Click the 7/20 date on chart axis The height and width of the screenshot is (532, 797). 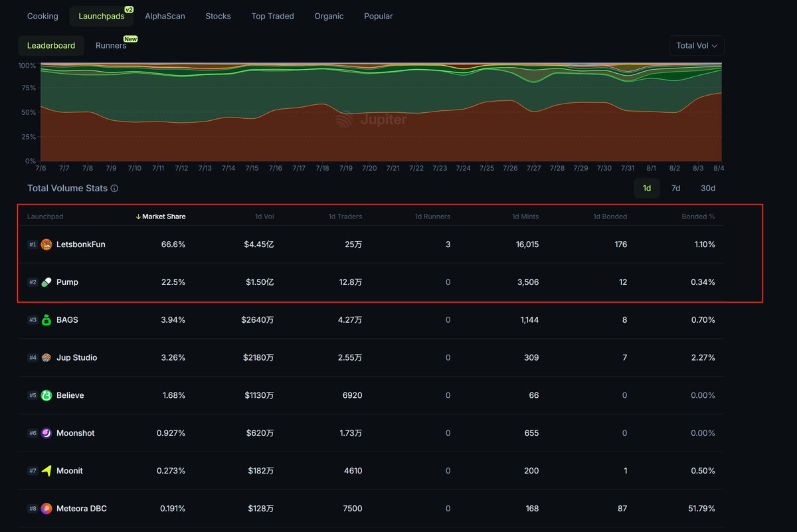(369, 169)
